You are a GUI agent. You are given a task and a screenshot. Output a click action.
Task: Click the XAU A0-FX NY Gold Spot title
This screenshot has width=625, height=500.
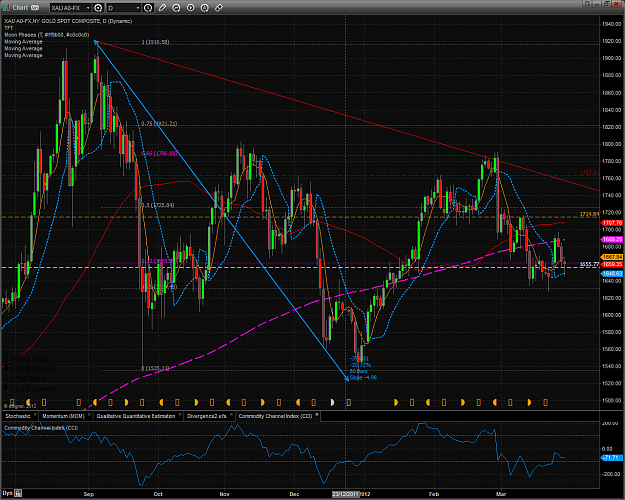tap(68, 21)
